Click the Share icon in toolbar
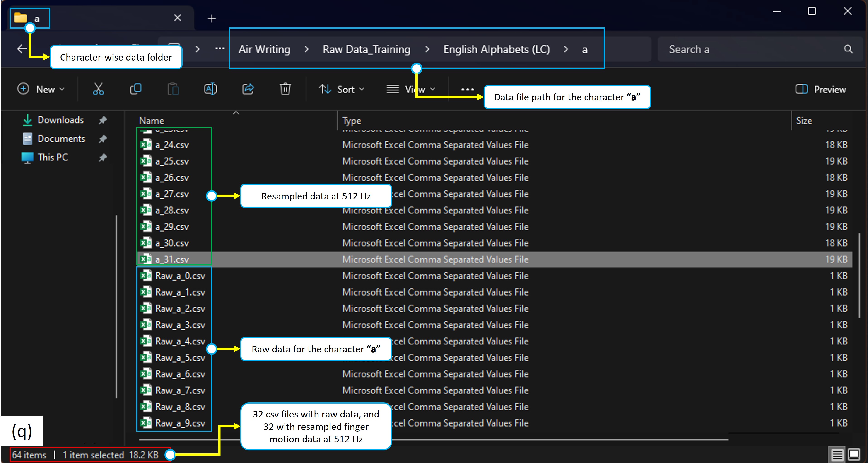Screen dimensions: 868x463 [248, 89]
